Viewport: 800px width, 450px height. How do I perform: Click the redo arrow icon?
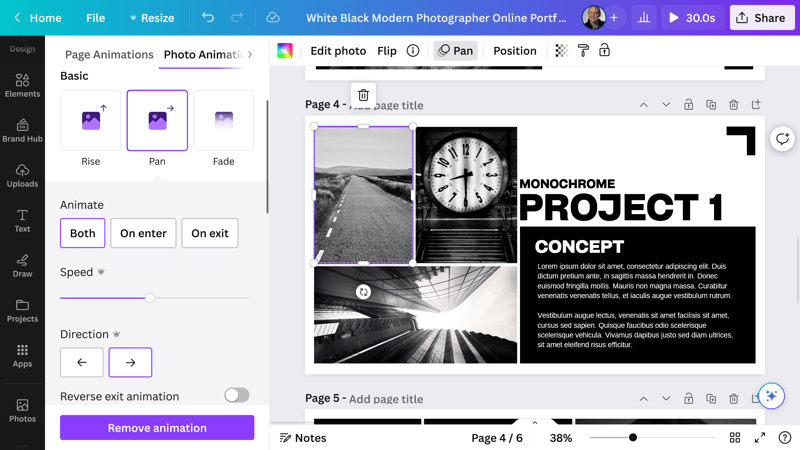tap(236, 18)
